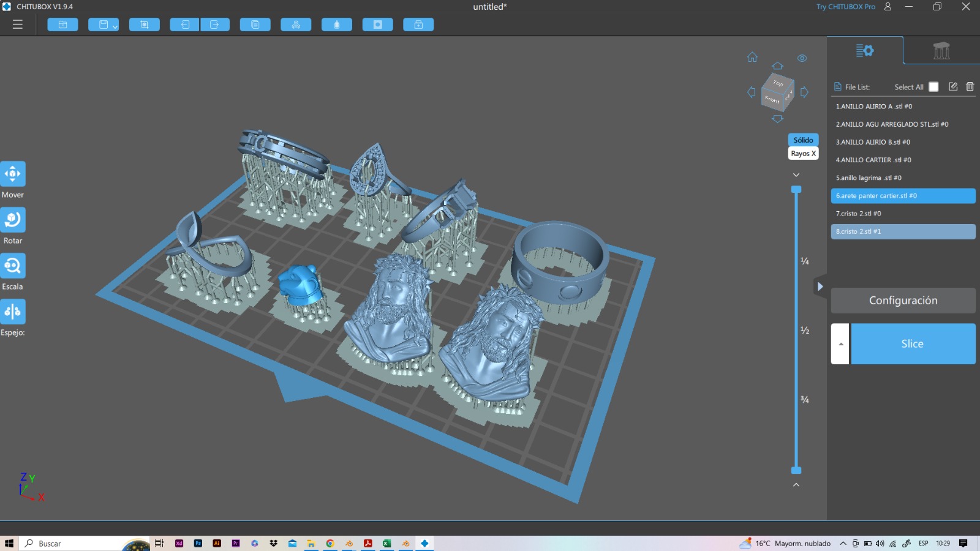Click the undo arrow toolbar button
Image resolution: width=980 pixels, height=551 pixels.
coord(185,24)
